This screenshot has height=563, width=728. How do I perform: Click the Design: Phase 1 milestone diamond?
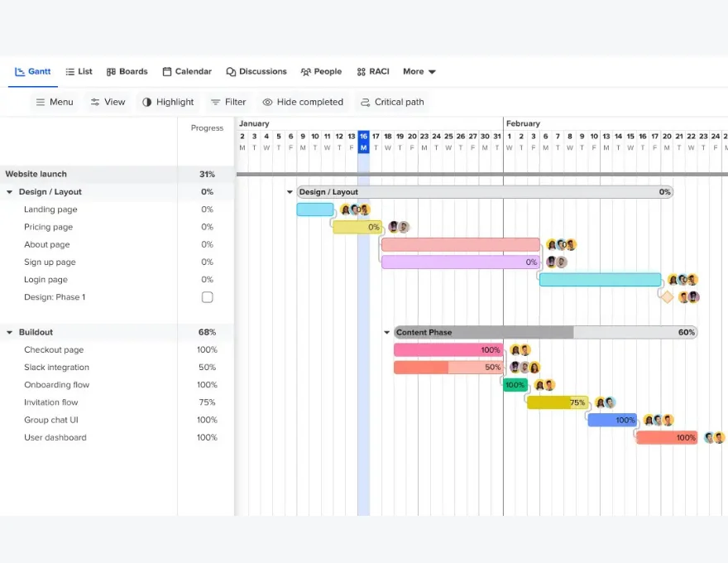667,296
